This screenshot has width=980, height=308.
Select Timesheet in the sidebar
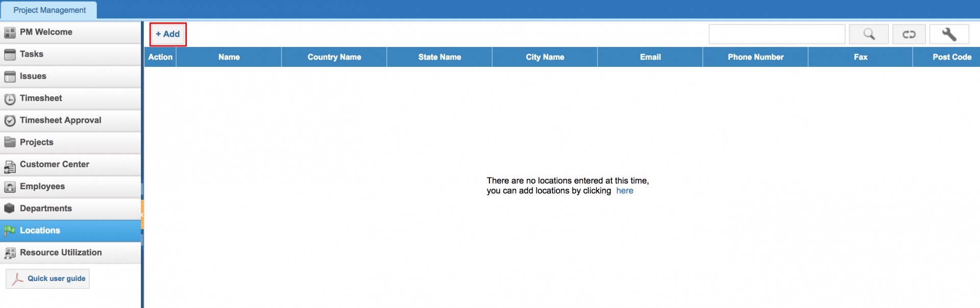(70, 98)
